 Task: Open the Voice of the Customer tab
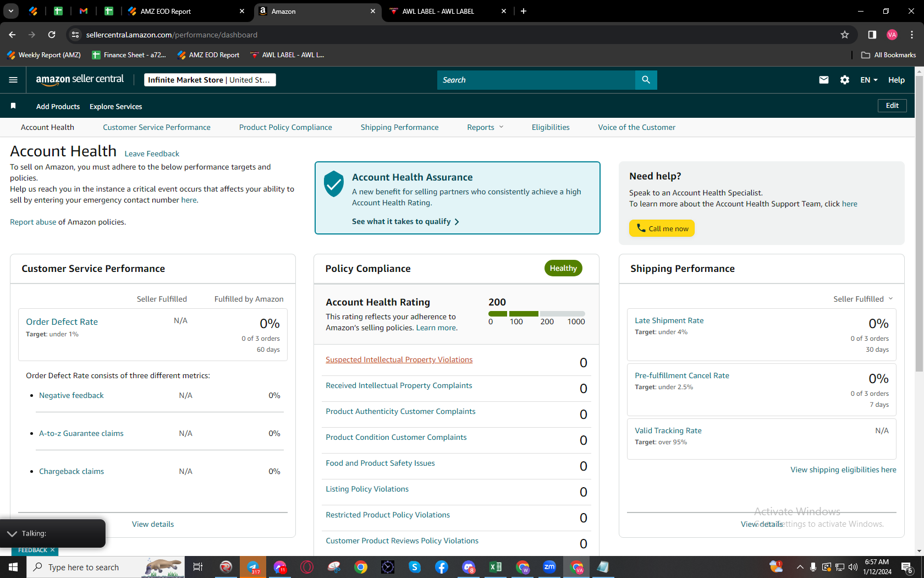(636, 127)
